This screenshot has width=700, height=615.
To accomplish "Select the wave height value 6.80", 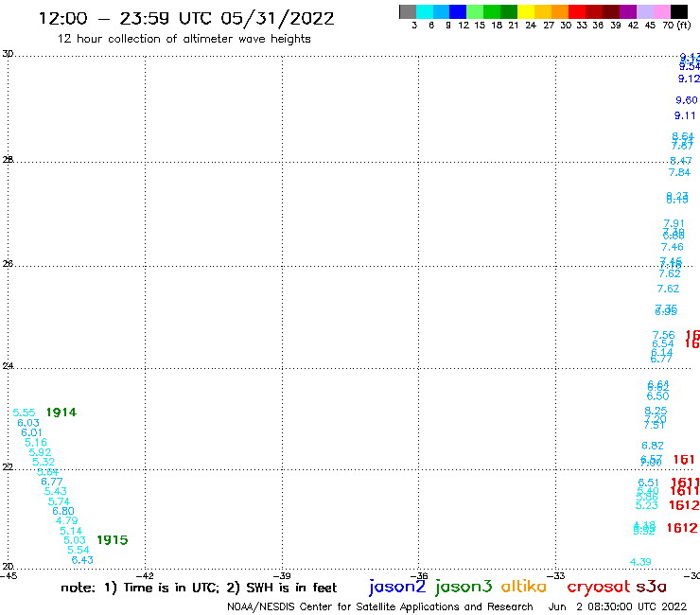I will tap(63, 511).
